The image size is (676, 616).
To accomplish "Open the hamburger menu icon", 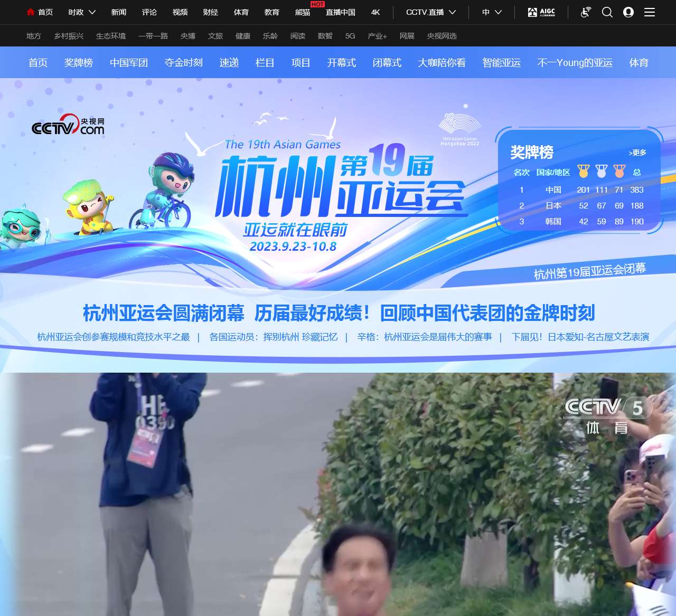I will 650,12.
